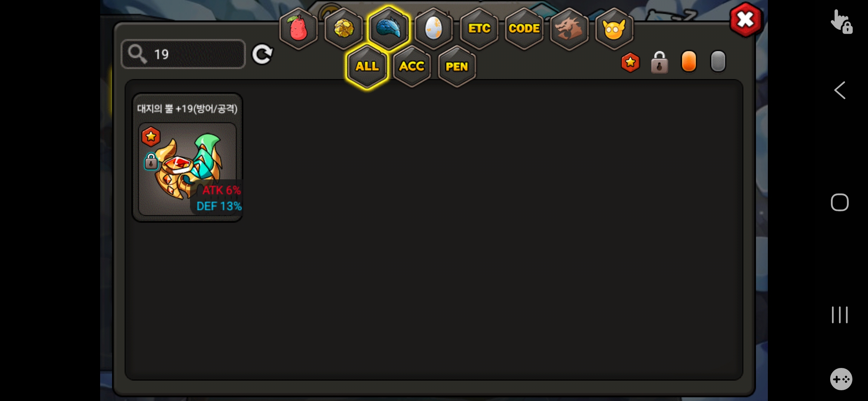Select the ALL sub-filter
The width and height of the screenshot is (868, 401).
pos(367,66)
